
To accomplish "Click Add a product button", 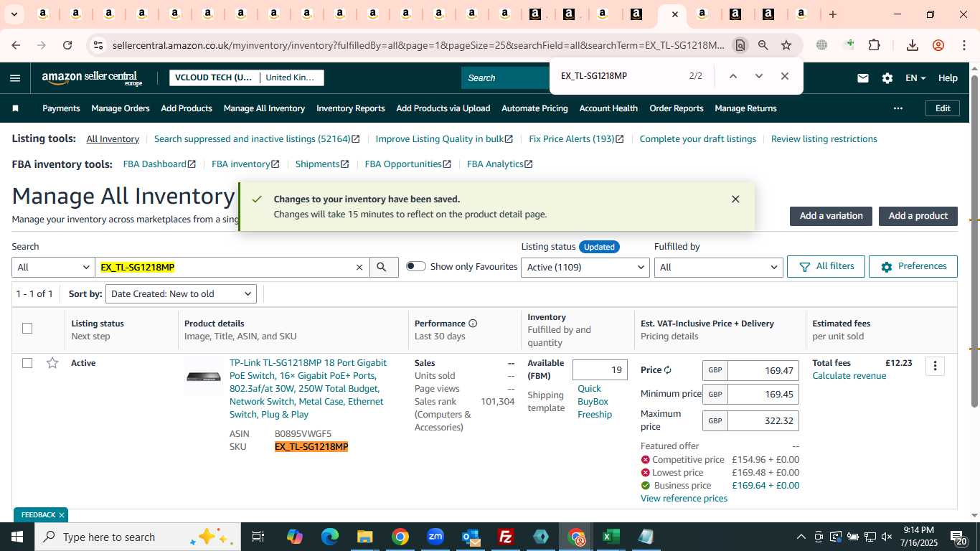I will tap(918, 216).
